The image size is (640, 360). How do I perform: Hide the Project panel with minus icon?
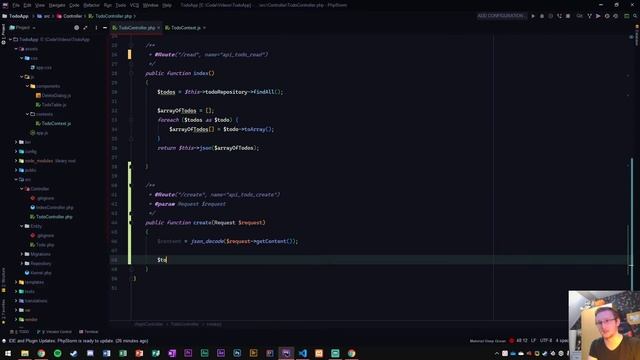tap(105, 28)
